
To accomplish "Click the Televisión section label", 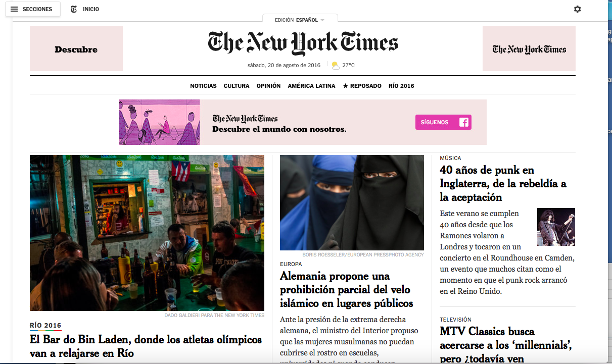I will (x=455, y=320).
